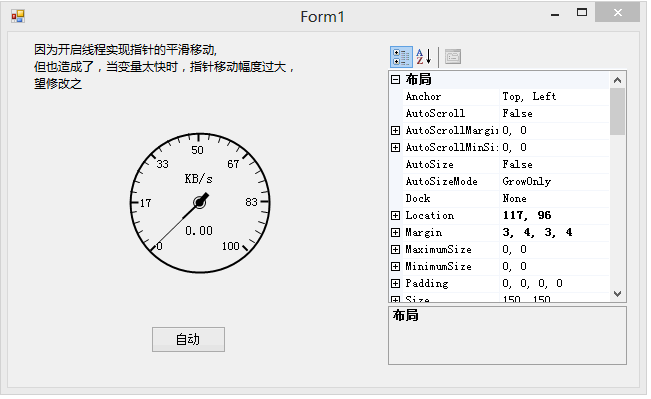Switch property grid to Categorized view
This screenshot has height=399, width=651.
(401, 57)
